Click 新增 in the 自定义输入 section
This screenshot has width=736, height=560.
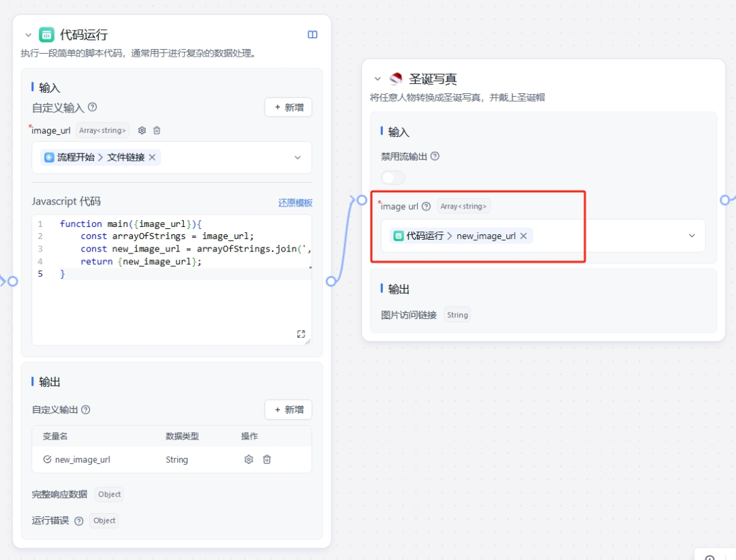(x=288, y=107)
